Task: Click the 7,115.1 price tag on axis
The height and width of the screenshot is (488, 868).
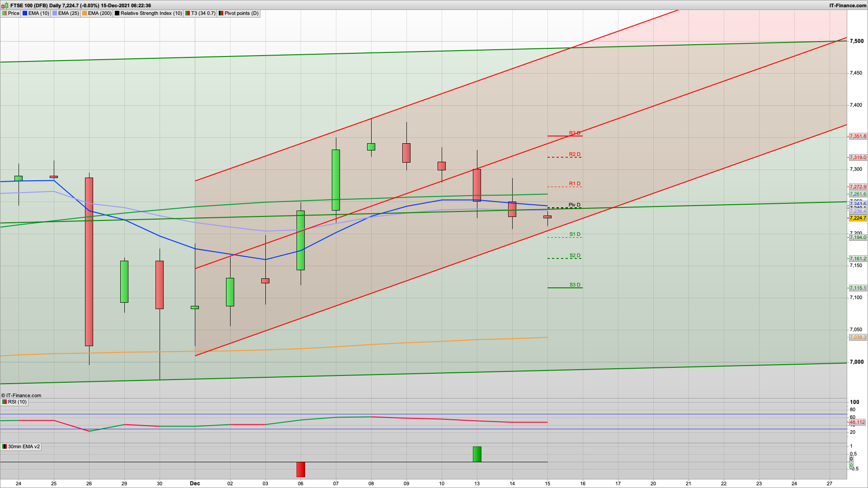Action: [x=858, y=288]
